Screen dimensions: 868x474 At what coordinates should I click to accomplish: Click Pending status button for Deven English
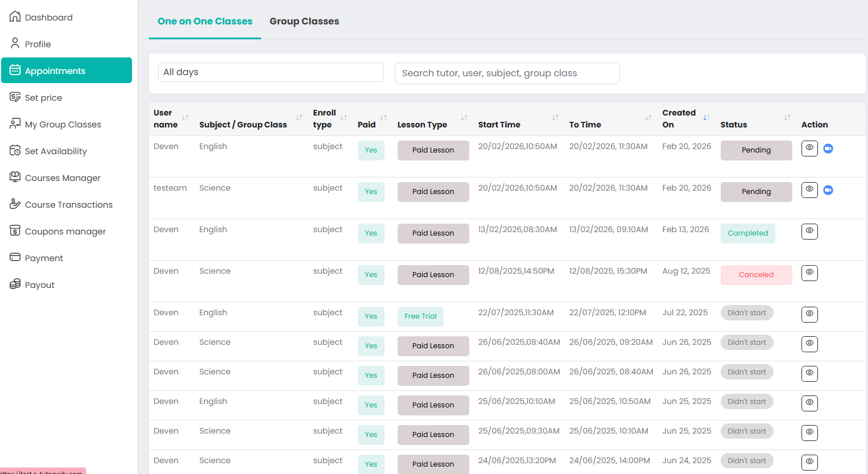[x=756, y=150]
